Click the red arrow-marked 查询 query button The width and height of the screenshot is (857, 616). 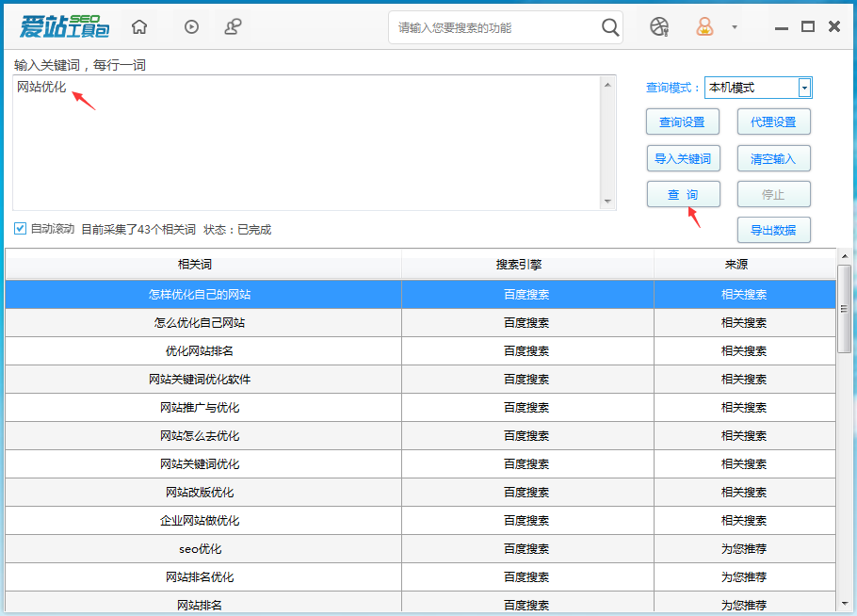(682, 194)
